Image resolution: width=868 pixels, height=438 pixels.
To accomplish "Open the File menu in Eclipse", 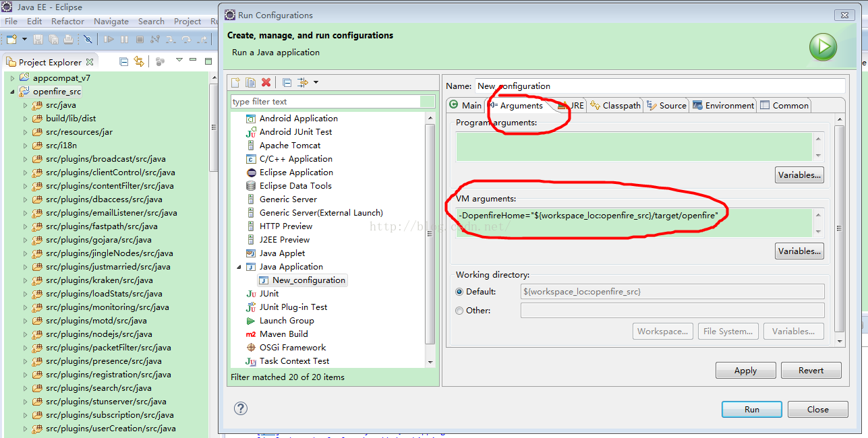I will click(11, 22).
